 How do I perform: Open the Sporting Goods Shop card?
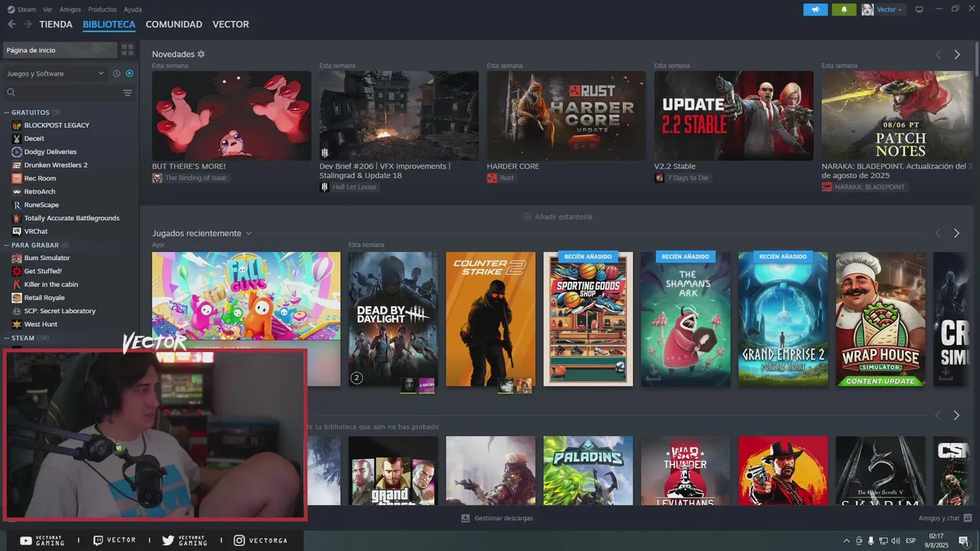588,319
